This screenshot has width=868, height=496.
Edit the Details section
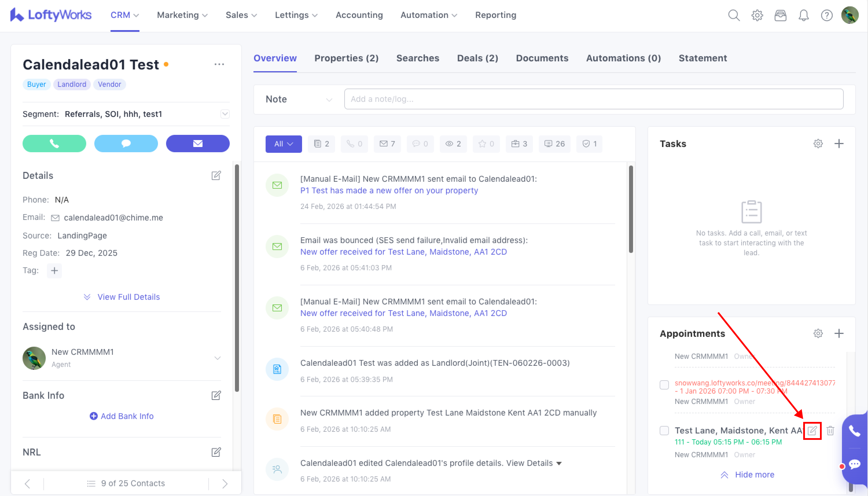click(216, 175)
